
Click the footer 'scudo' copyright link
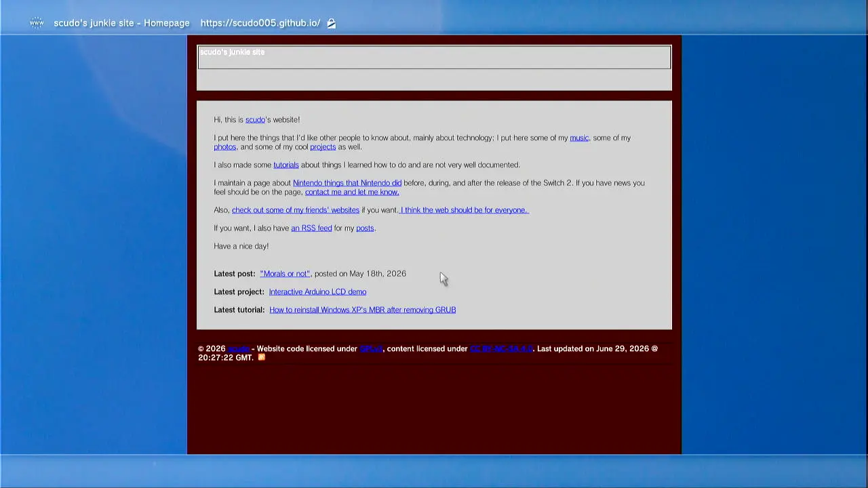click(x=239, y=348)
